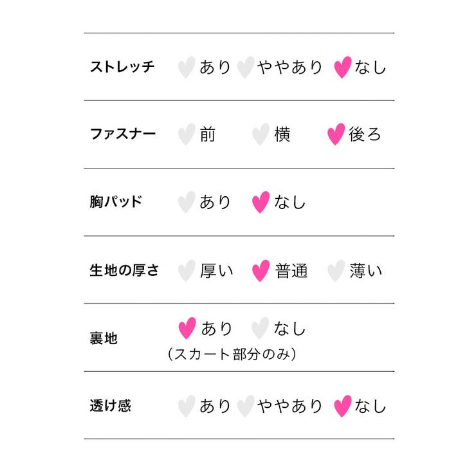Click the gray heart for 胸パッド あり
Viewport: 476px width, 476px height.
pos(186,202)
